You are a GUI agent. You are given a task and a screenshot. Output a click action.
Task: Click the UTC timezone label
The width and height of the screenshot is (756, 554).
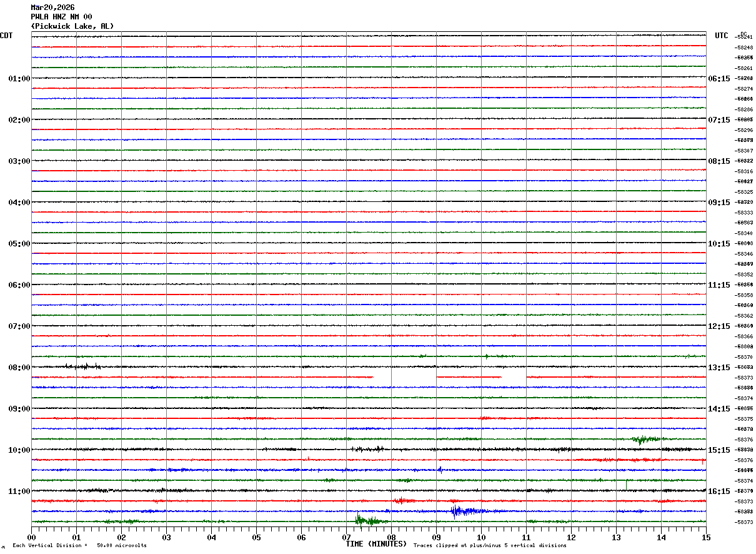point(722,36)
